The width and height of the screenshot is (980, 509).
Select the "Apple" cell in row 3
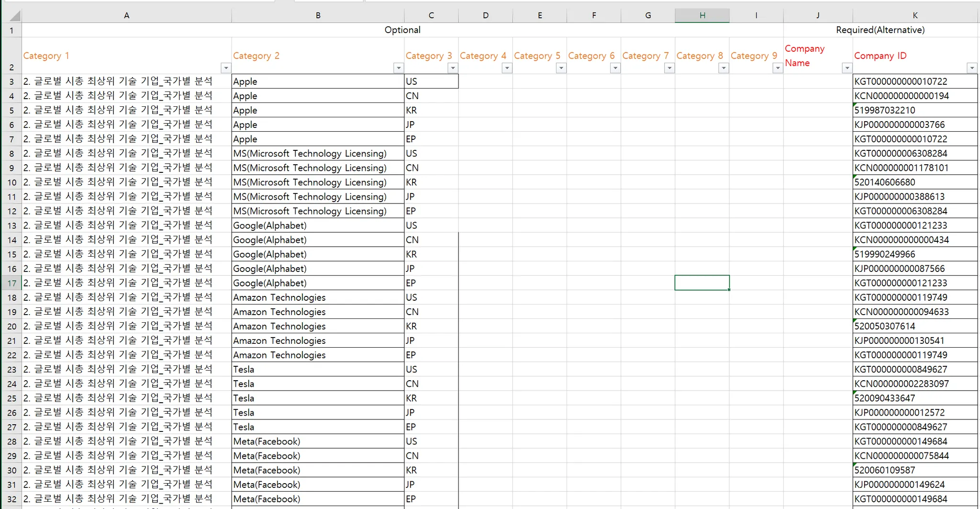pos(318,81)
